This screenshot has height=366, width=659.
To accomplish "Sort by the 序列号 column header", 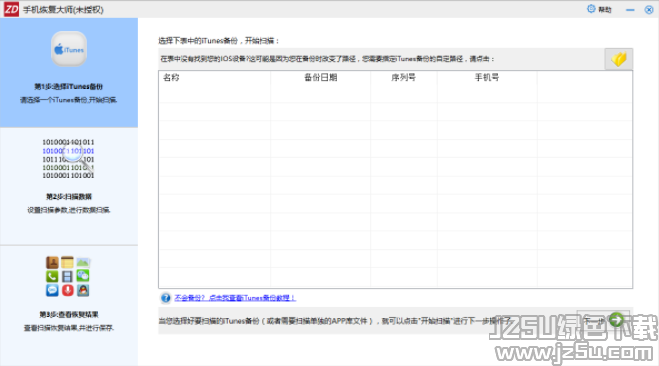I will click(x=403, y=77).
